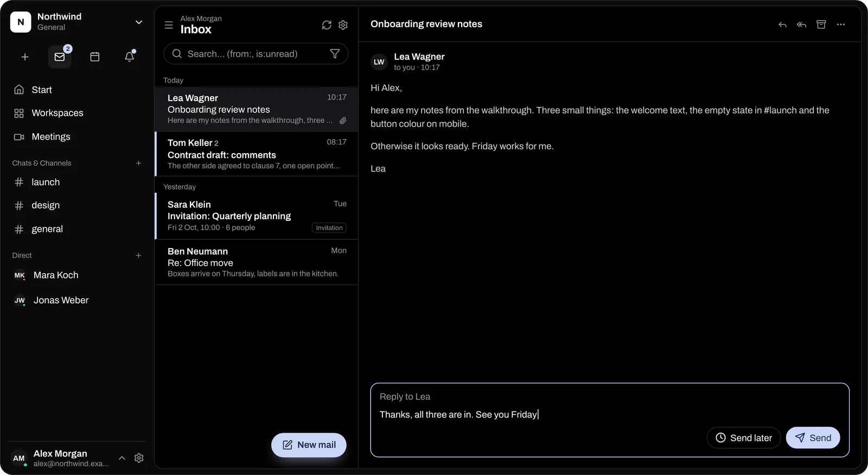The height and width of the screenshot is (475, 868).
Task: Open Tom Keller's Contract draft email
Action: click(x=257, y=154)
